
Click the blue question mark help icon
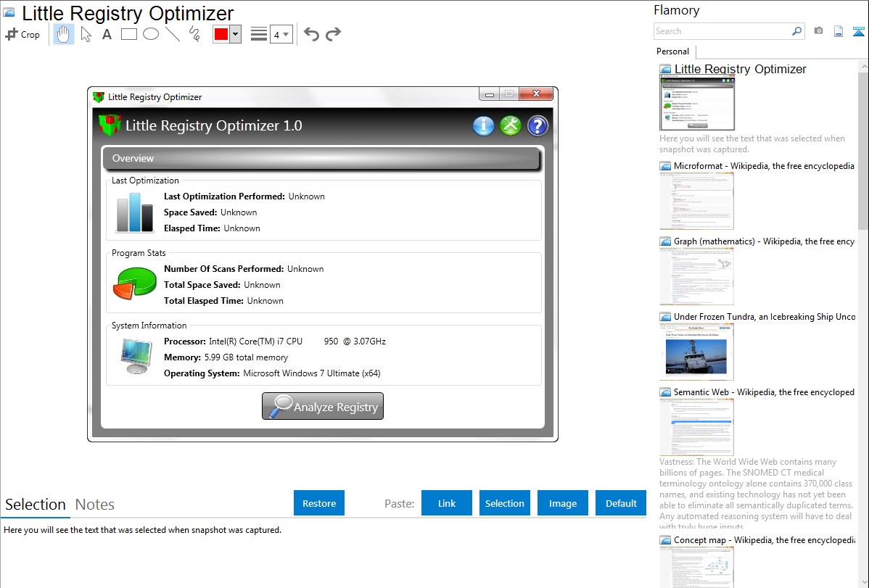point(538,126)
